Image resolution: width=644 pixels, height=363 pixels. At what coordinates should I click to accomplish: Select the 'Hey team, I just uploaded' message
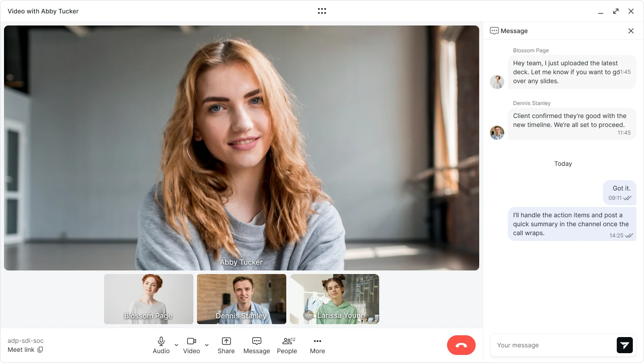point(572,72)
